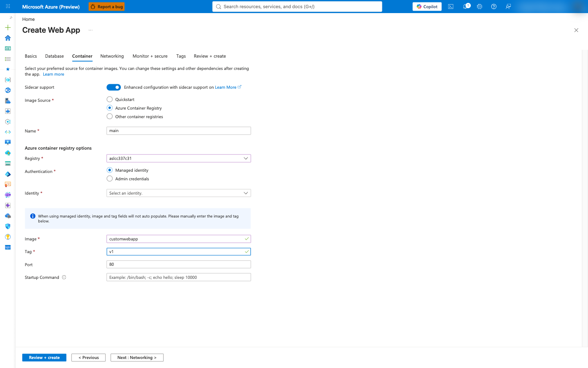The height and width of the screenshot is (368, 588).
Task: Open the help question mark icon
Action: pos(494,7)
